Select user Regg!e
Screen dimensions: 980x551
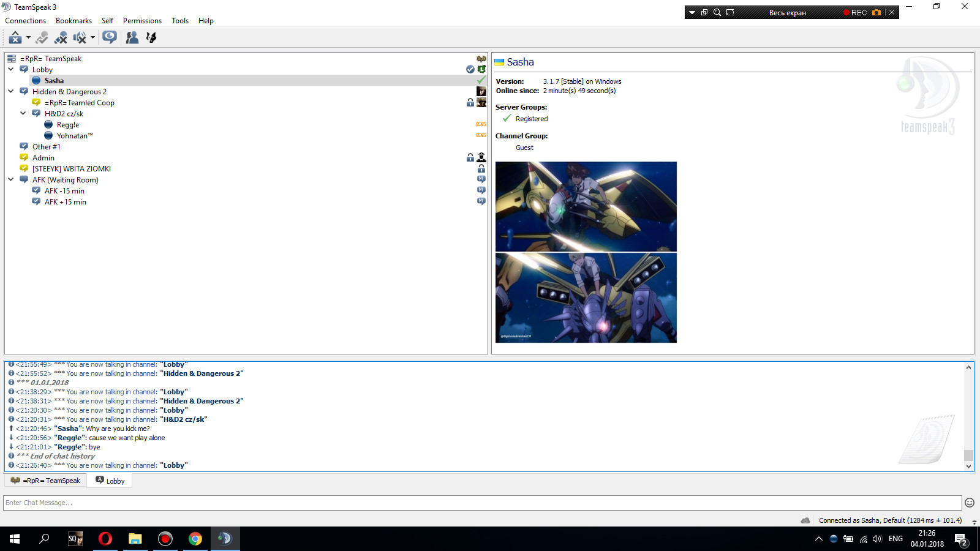(68, 125)
